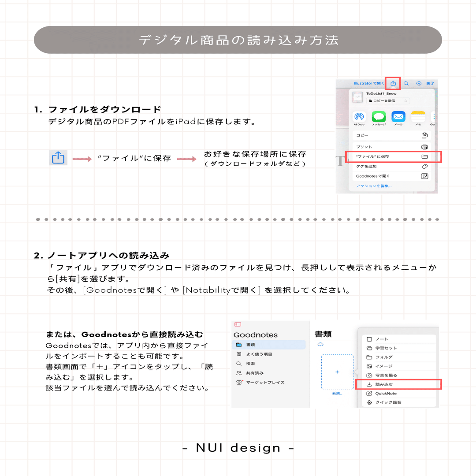Choose 写真を撮る from the new-item menu
This screenshot has height=476, width=476.
399,376
